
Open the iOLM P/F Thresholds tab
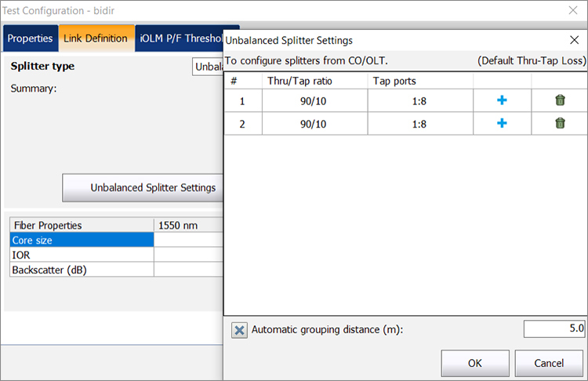point(180,38)
